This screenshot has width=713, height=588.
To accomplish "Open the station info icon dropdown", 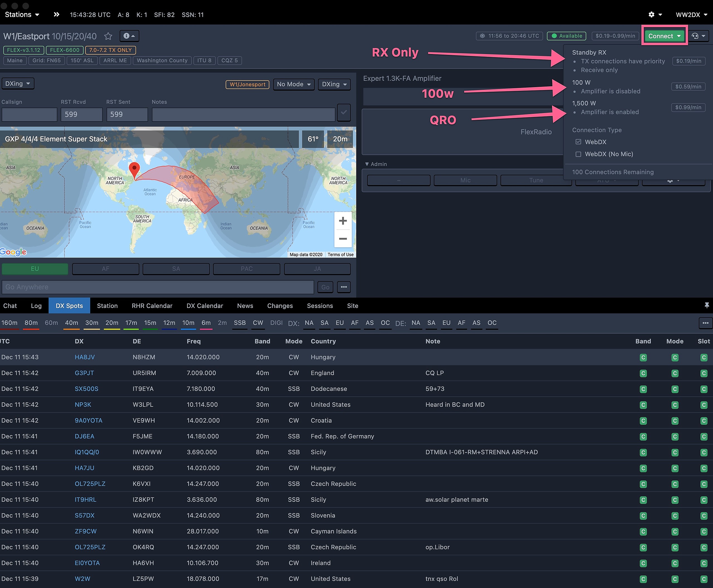I will [x=129, y=36].
